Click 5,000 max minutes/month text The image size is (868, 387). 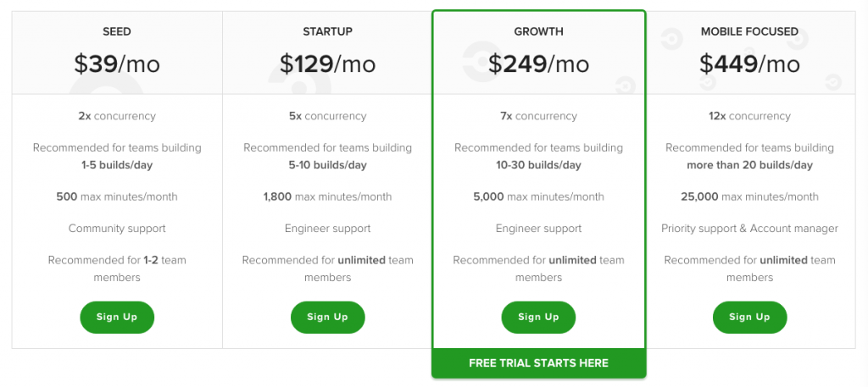pyautogui.click(x=538, y=196)
